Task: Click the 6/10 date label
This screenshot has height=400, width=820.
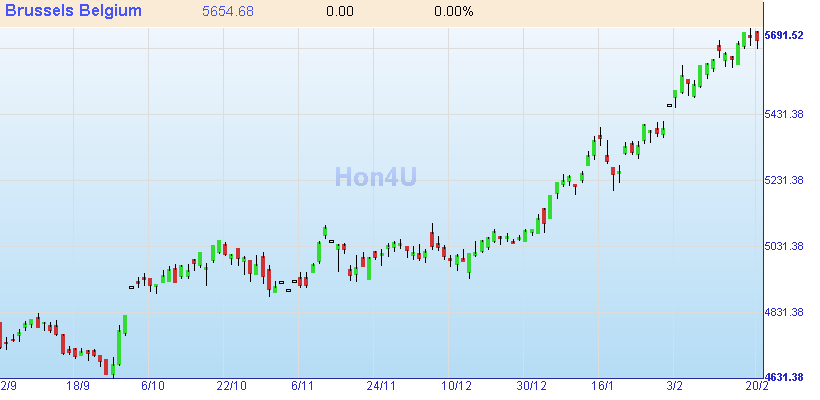Action: [x=153, y=386]
